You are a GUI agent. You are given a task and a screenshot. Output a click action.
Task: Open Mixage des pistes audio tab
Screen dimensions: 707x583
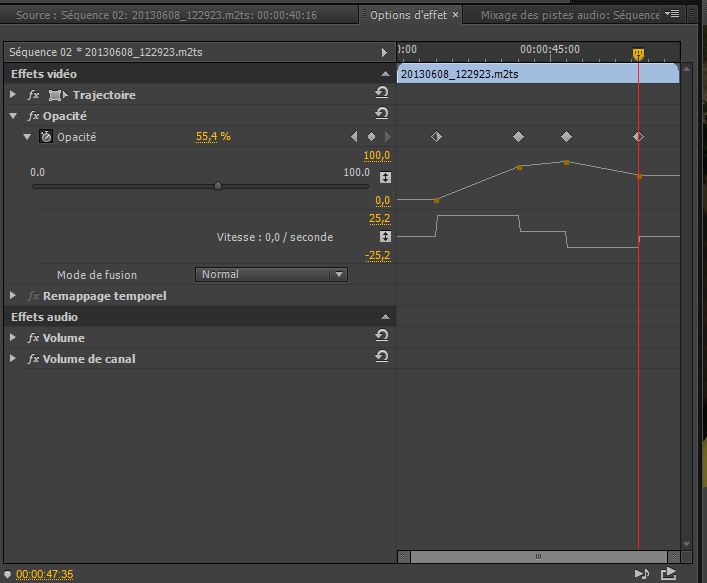pyautogui.click(x=570, y=15)
